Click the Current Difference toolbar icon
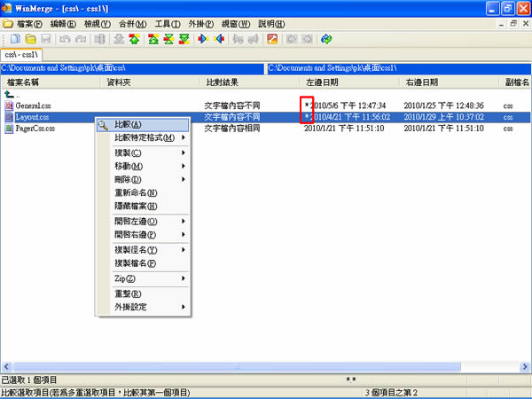Screen dimensions: 532x399 coord(168,39)
